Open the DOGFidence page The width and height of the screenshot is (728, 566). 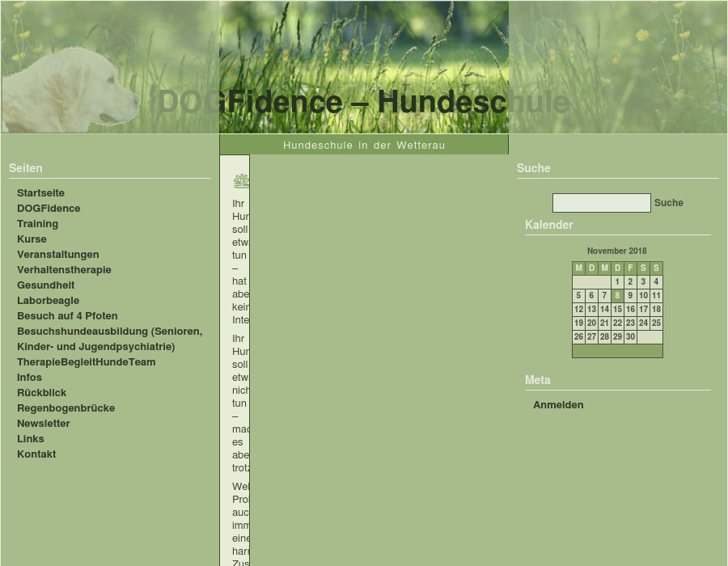point(49,208)
